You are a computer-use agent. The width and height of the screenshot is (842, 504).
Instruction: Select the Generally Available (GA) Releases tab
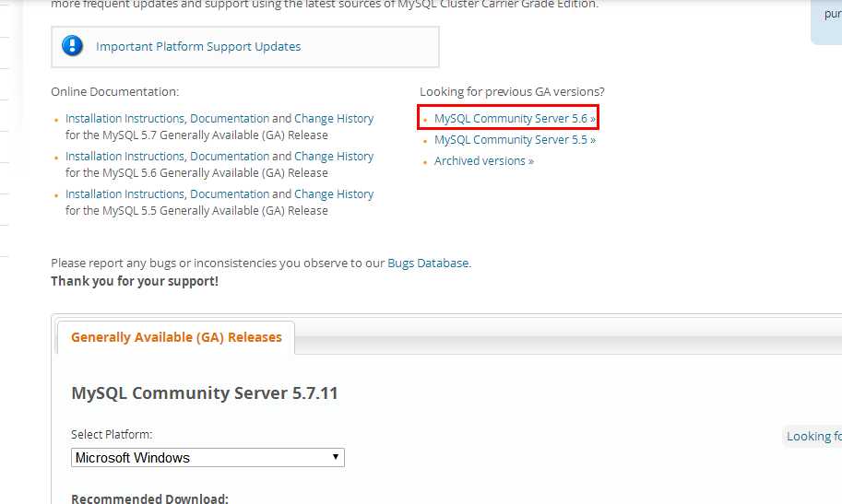pyautogui.click(x=176, y=337)
